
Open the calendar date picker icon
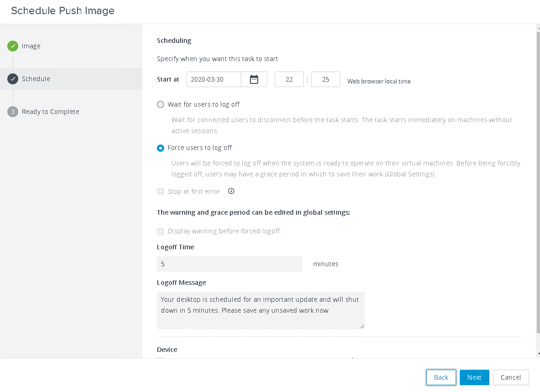point(254,79)
